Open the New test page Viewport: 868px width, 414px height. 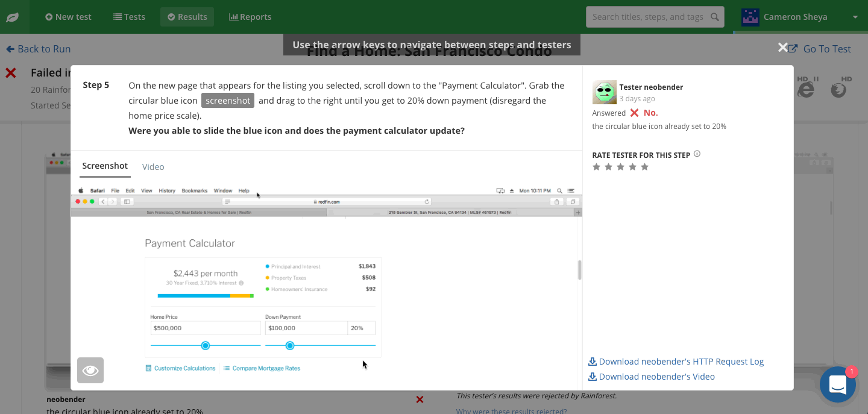(x=68, y=17)
